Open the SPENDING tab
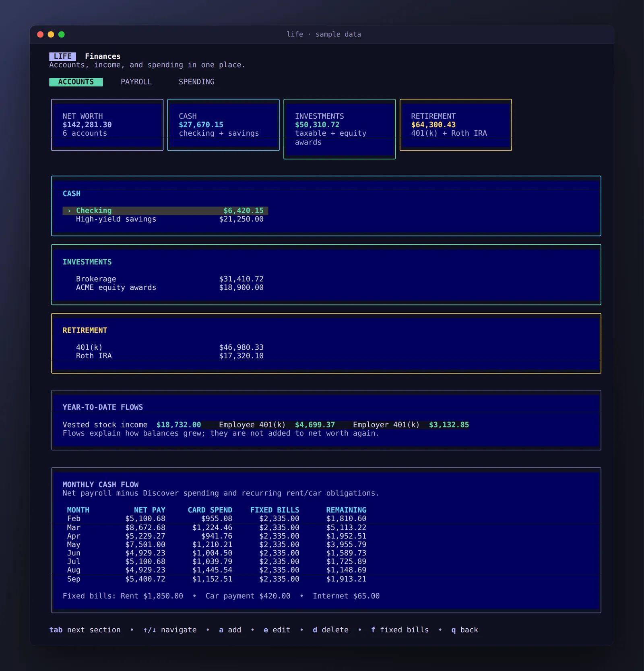This screenshot has width=644, height=671. tap(196, 82)
